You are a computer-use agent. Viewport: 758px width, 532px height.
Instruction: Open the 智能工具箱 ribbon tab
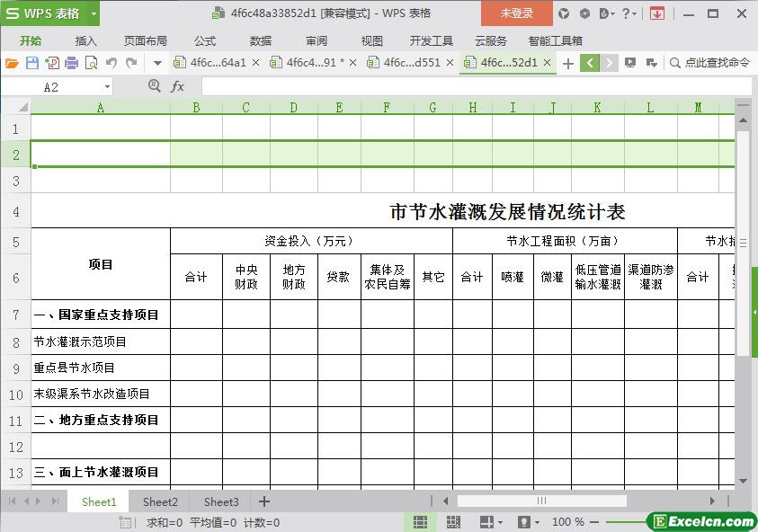click(555, 40)
